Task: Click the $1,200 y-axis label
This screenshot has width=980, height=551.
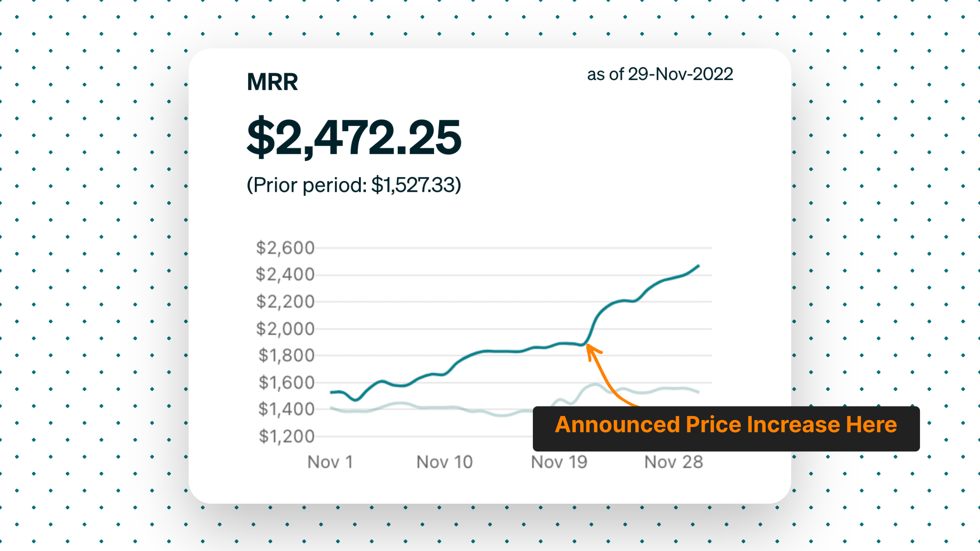Action: click(x=286, y=436)
